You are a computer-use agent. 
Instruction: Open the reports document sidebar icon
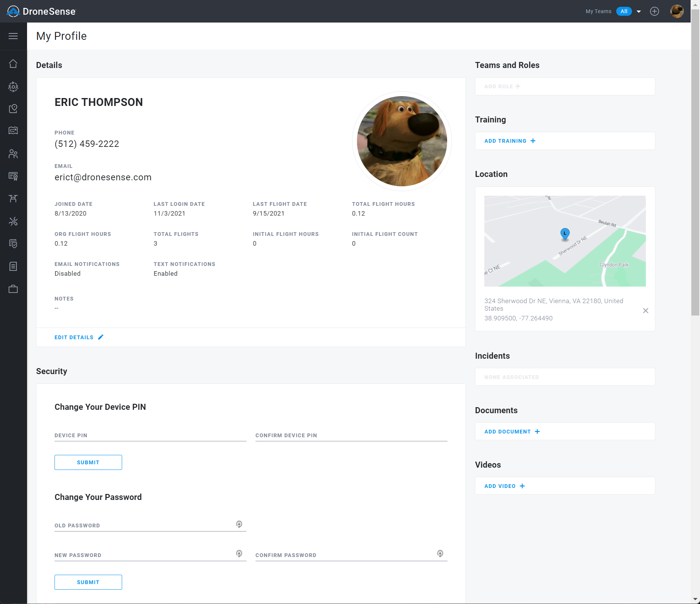tap(13, 266)
